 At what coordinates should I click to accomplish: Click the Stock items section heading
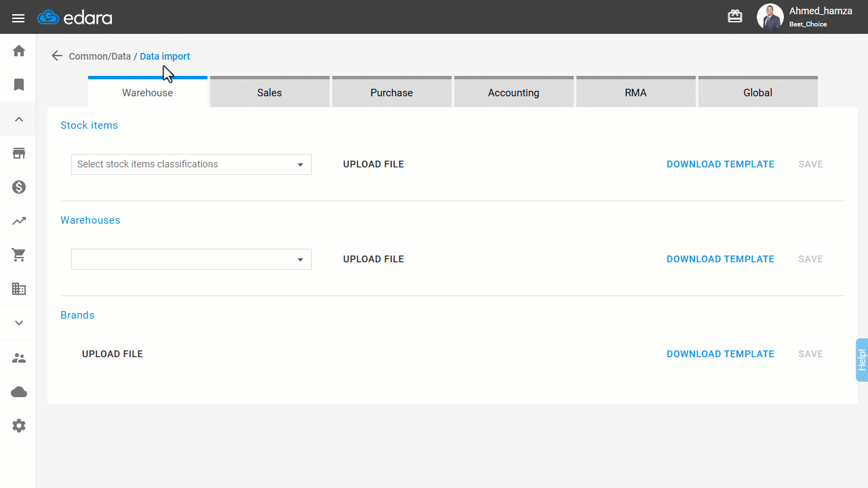(x=89, y=125)
